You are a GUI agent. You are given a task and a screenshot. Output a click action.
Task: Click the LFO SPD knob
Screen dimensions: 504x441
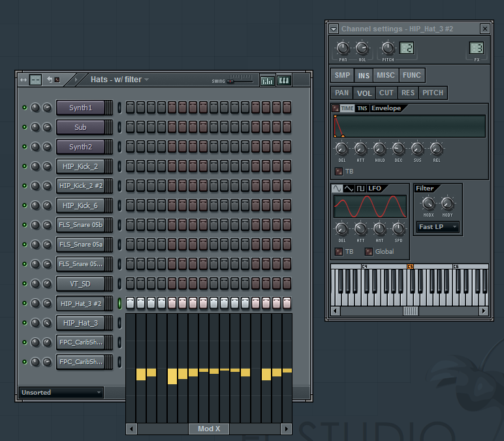point(398,229)
